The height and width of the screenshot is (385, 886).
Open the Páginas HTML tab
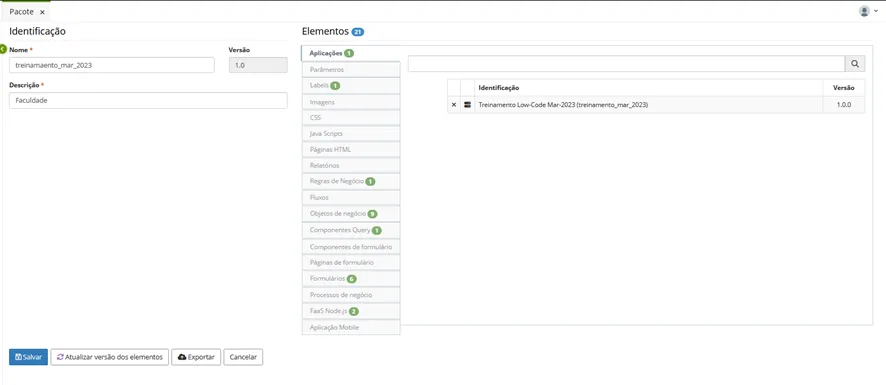click(351, 150)
